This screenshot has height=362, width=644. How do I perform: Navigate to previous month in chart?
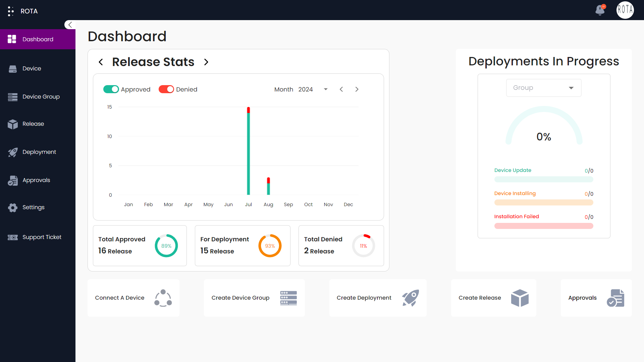pyautogui.click(x=341, y=89)
